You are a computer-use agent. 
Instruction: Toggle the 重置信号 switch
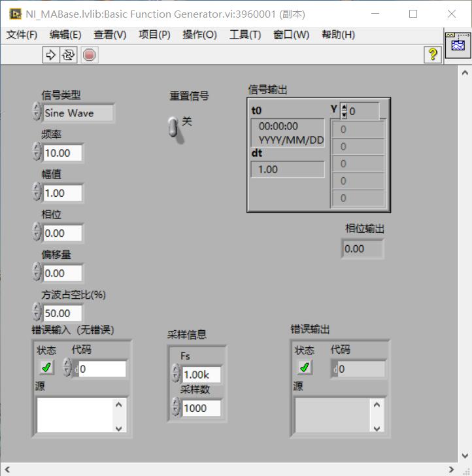[x=174, y=127]
